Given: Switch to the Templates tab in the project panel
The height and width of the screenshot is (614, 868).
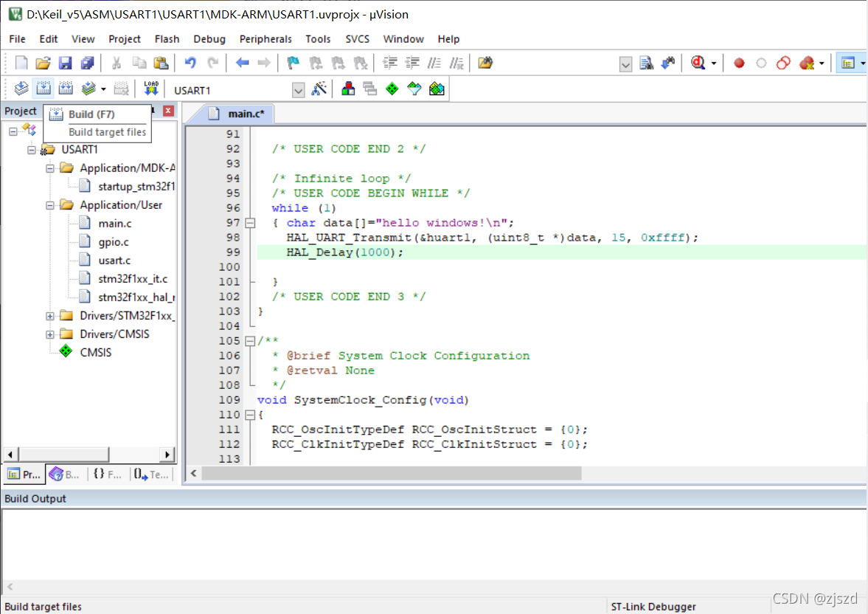Looking at the screenshot, I should point(151,475).
